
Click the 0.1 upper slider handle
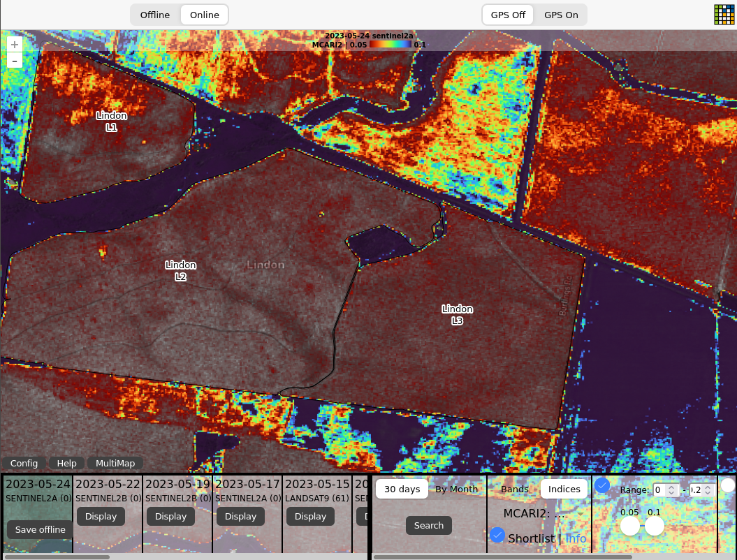(655, 526)
